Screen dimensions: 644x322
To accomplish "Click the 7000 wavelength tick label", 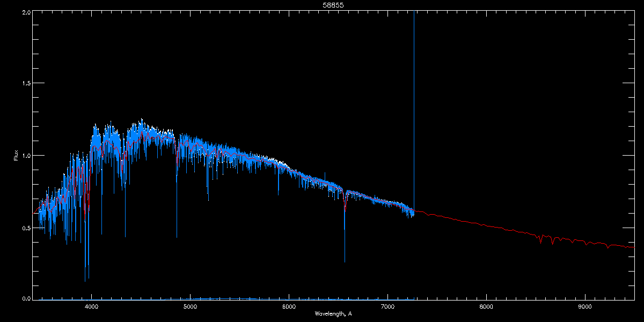I will point(387,307).
